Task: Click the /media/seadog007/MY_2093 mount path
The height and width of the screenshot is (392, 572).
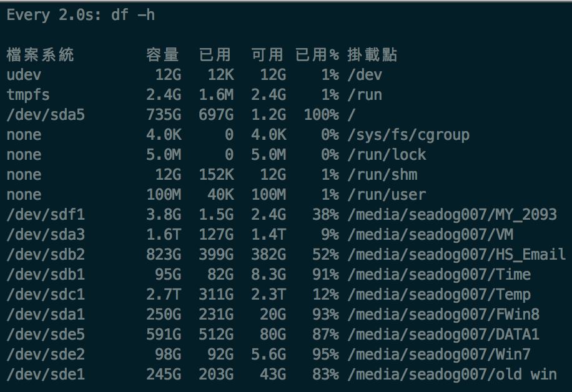Action: tap(452, 215)
